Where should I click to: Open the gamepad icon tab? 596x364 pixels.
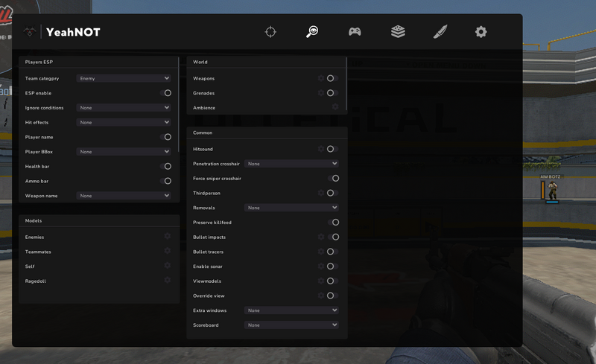click(x=355, y=32)
